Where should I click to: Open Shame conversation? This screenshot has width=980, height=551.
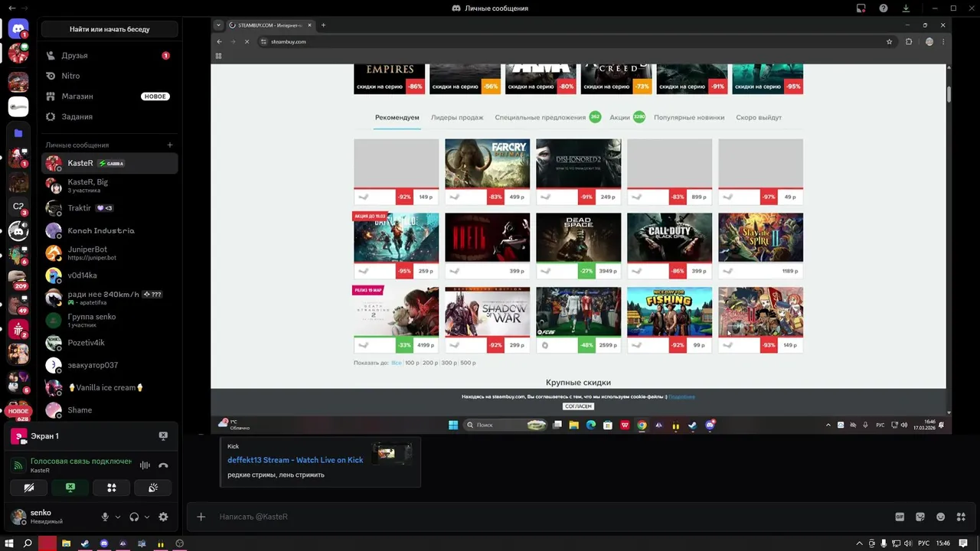click(x=109, y=410)
